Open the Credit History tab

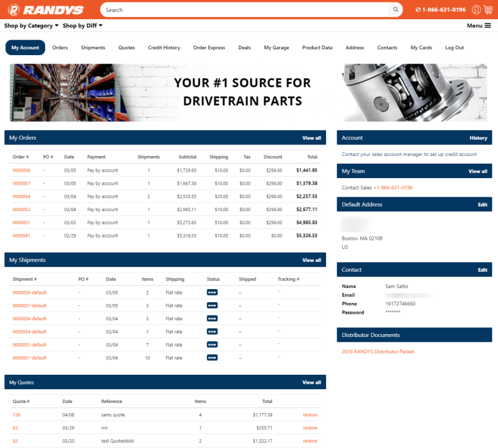(164, 47)
